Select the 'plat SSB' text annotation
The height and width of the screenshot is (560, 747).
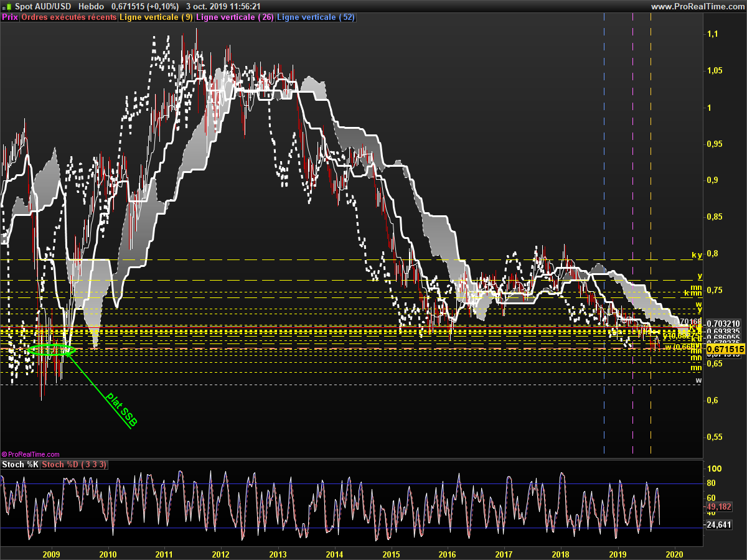pos(121,409)
